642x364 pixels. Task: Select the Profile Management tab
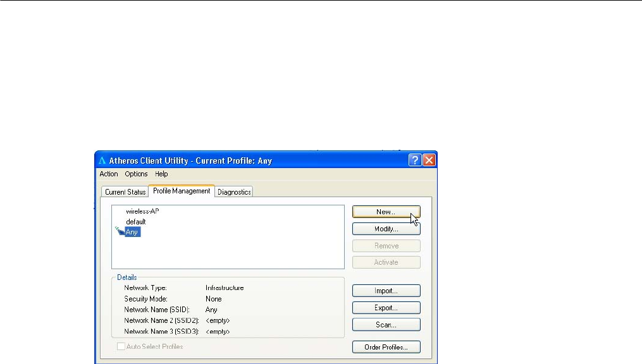(182, 191)
